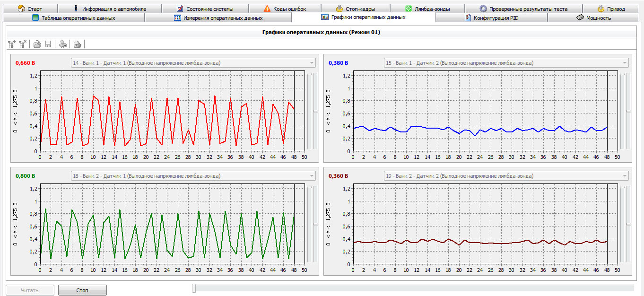Click vertical slider beside red Датчик 1 graph
This screenshot has height=296, width=644.
pos(315,111)
